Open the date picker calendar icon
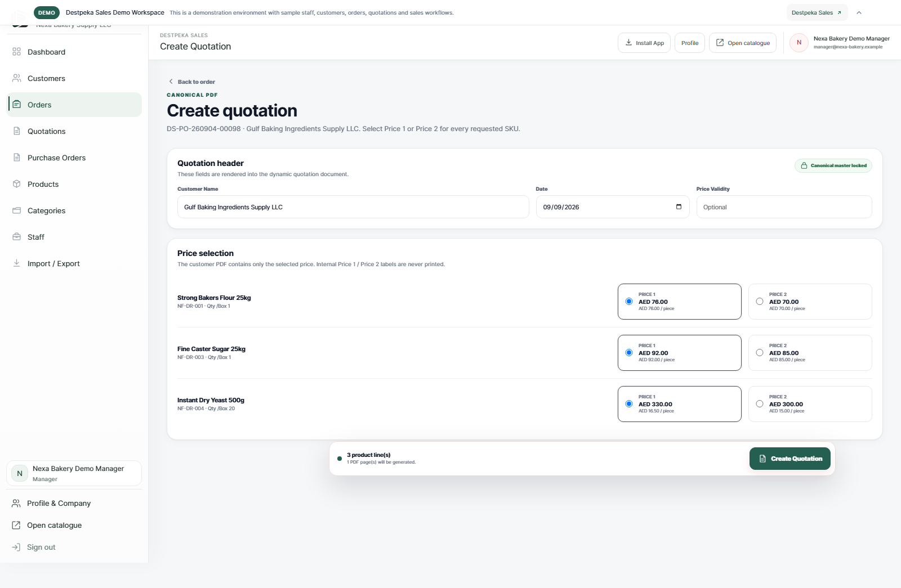The height and width of the screenshot is (588, 901). [x=679, y=207]
